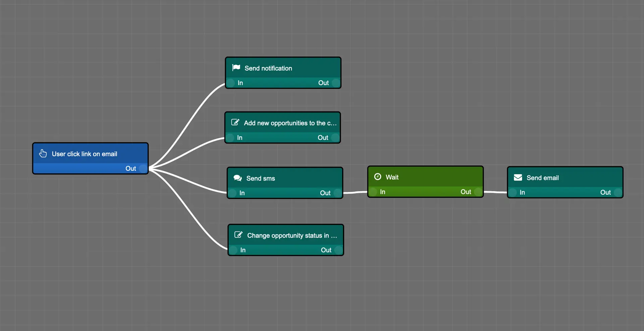
Task: Click the Out port of Send email
Action: click(618, 193)
